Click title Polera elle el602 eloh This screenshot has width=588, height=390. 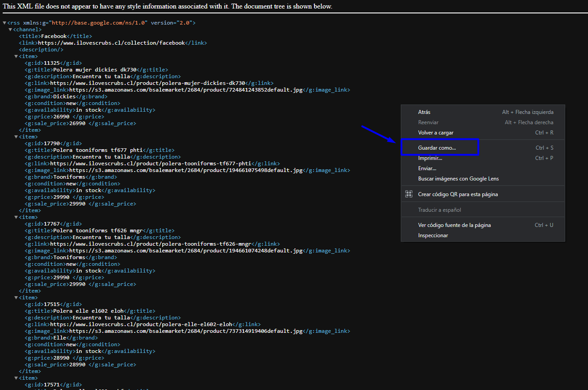pyautogui.click(x=88, y=311)
